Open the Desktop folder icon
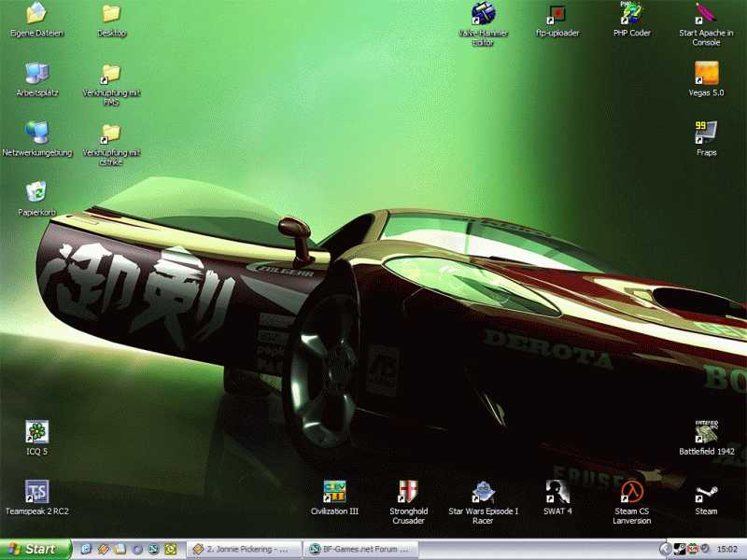747x560 pixels. click(111, 13)
